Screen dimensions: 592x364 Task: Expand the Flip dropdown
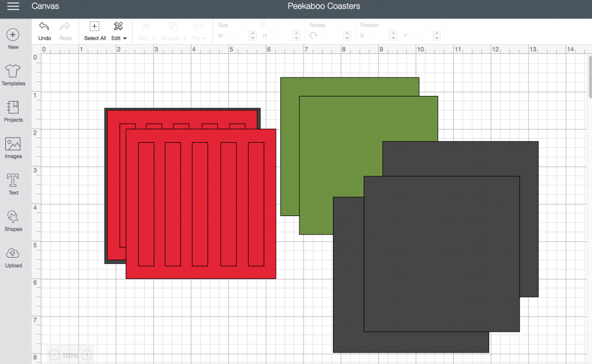click(x=199, y=31)
